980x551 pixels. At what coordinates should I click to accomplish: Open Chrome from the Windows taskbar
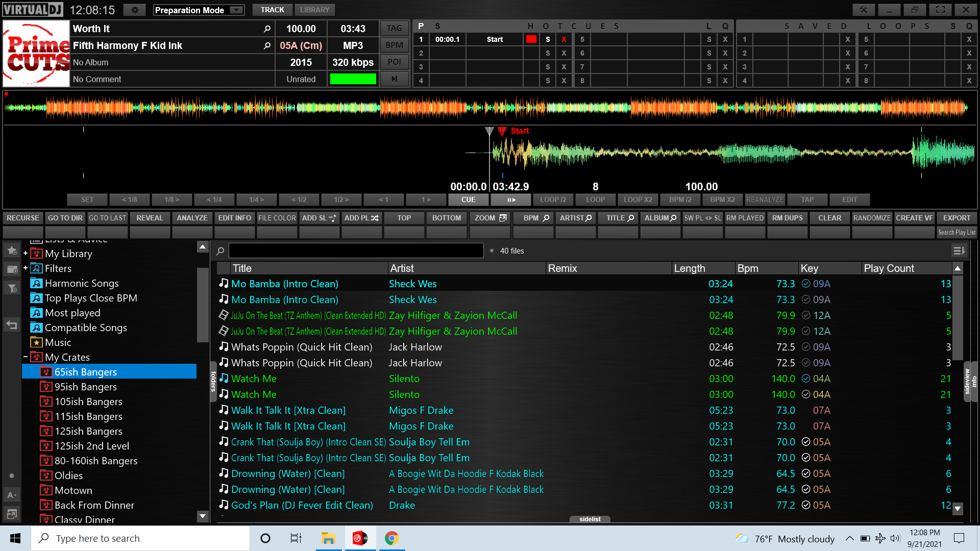click(391, 538)
